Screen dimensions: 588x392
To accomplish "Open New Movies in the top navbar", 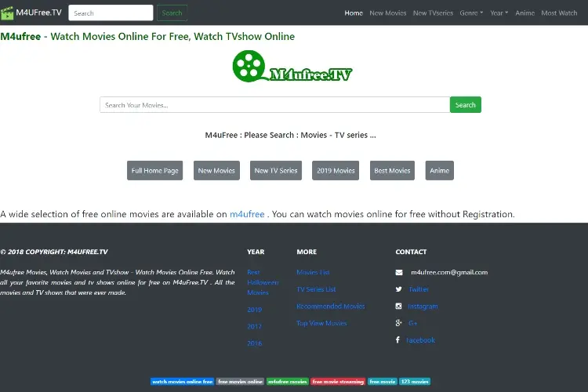I will pos(388,13).
